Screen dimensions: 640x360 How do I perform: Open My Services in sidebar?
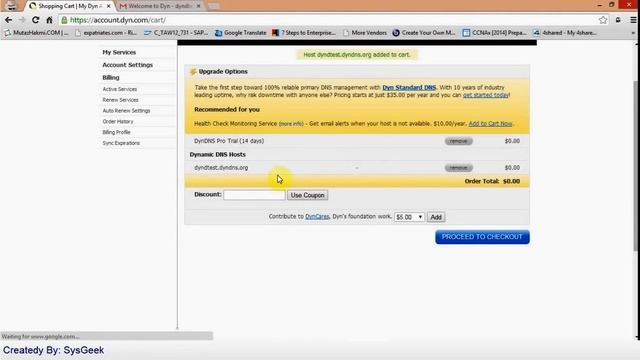tap(119, 52)
